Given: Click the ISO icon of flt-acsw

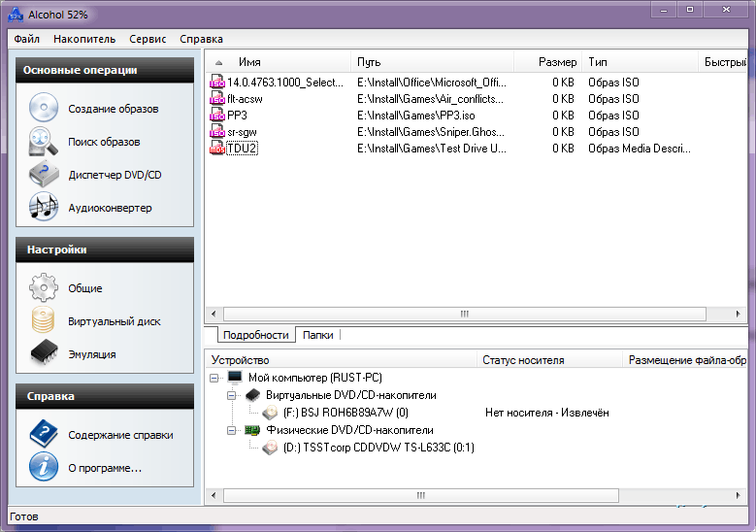Looking at the screenshot, I should click(217, 98).
